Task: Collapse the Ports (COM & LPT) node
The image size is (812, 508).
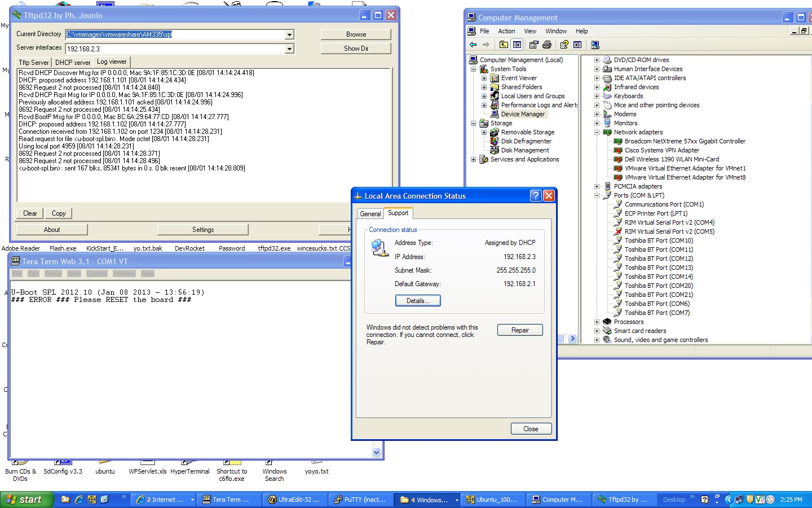Action: [x=597, y=195]
